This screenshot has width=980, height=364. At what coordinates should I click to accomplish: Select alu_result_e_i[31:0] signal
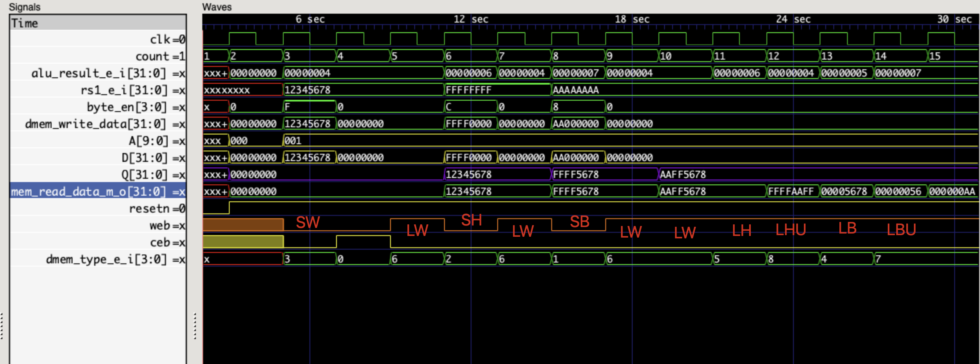coord(98,73)
